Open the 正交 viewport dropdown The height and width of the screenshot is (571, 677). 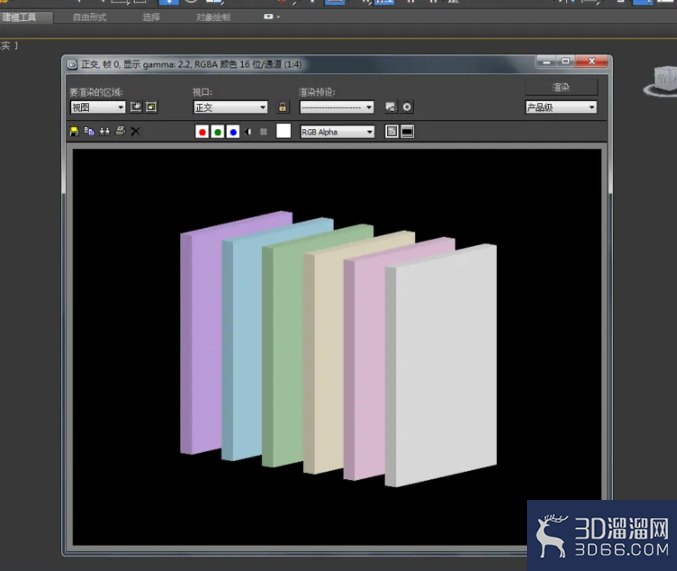[231, 107]
